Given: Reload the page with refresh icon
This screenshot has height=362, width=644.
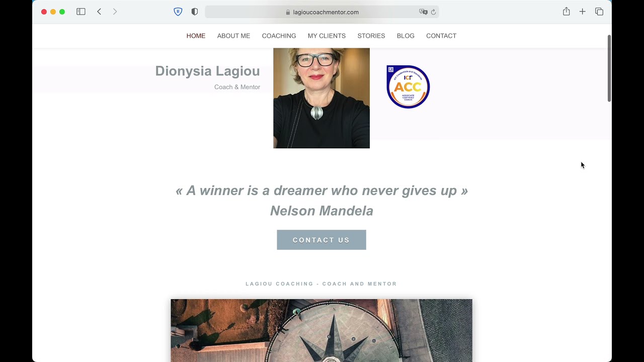Looking at the screenshot, I should tap(433, 12).
